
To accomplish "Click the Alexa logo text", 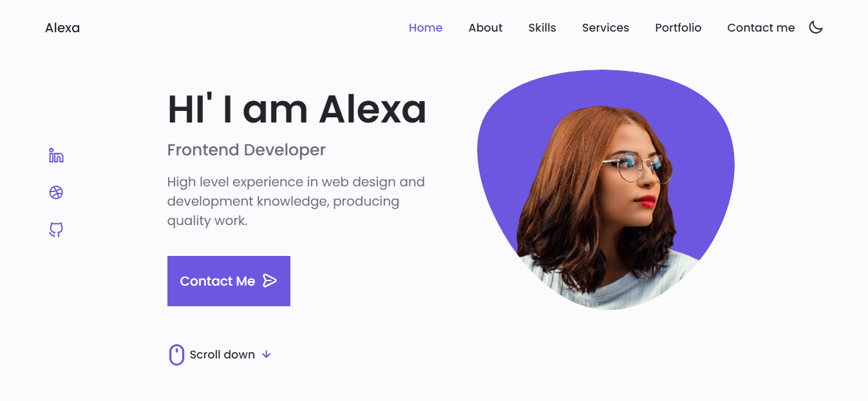I will pos(62,28).
